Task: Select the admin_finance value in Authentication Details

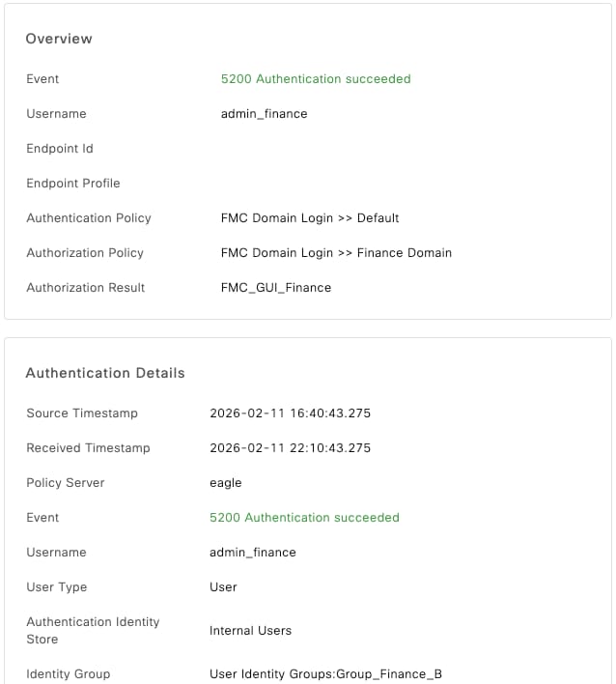Action: 252,553
